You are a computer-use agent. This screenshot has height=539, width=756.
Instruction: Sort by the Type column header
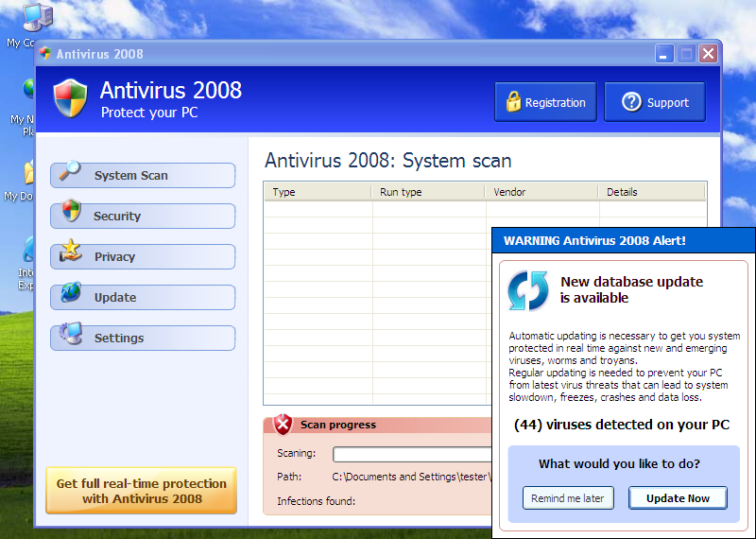[x=318, y=192]
